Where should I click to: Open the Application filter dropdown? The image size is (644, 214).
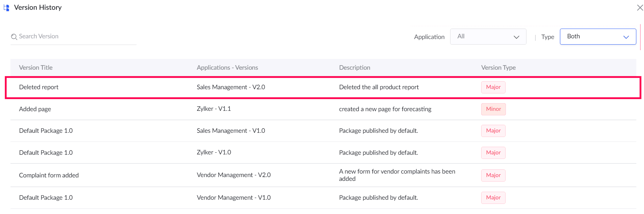coord(488,37)
